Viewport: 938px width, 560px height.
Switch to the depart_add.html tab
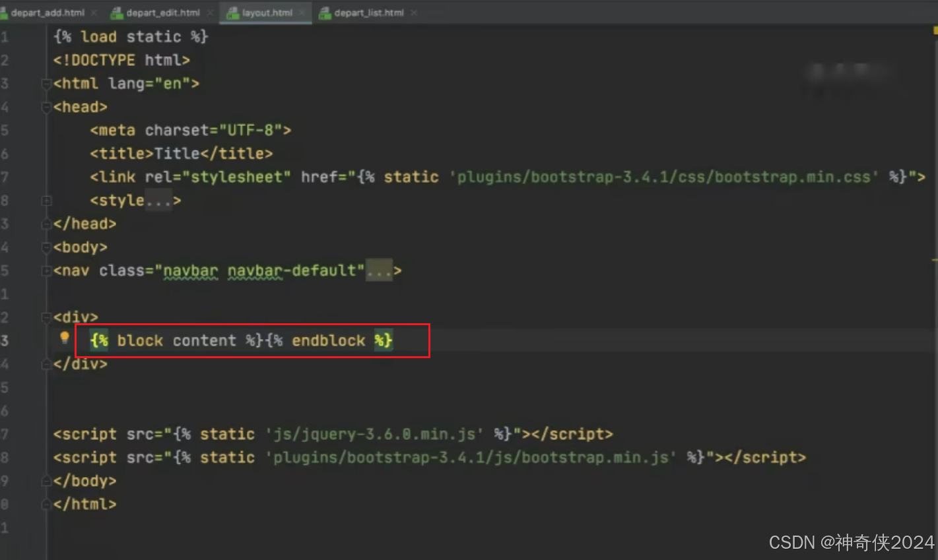tap(46, 13)
